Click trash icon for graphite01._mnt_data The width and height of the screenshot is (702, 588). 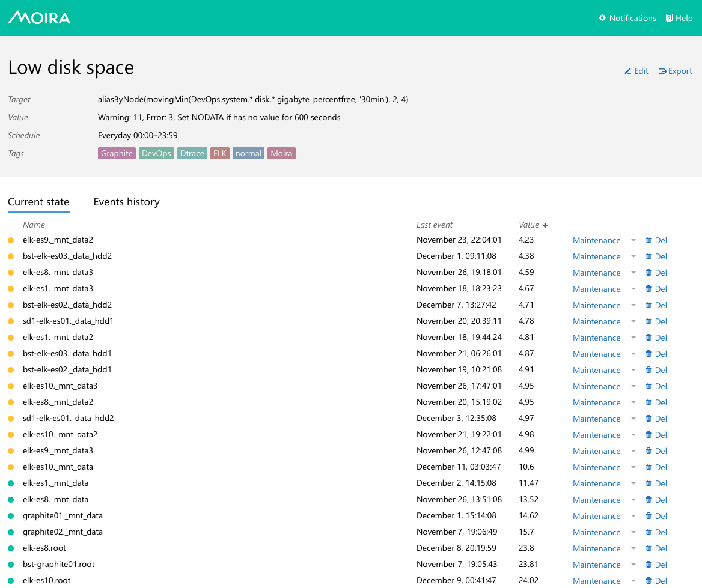coord(649,516)
